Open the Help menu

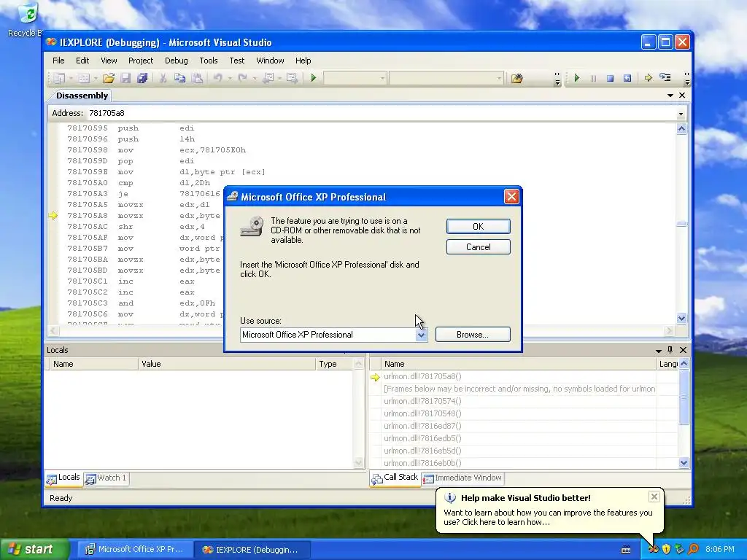(x=303, y=61)
